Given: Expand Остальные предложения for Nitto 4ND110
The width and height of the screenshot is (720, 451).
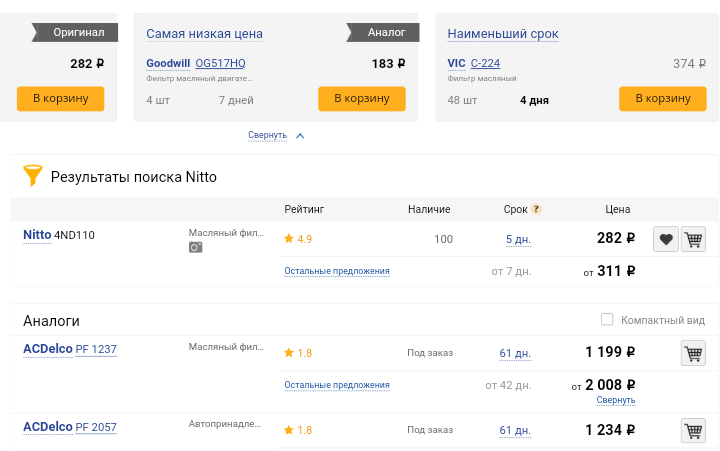Looking at the screenshot, I should (337, 271).
